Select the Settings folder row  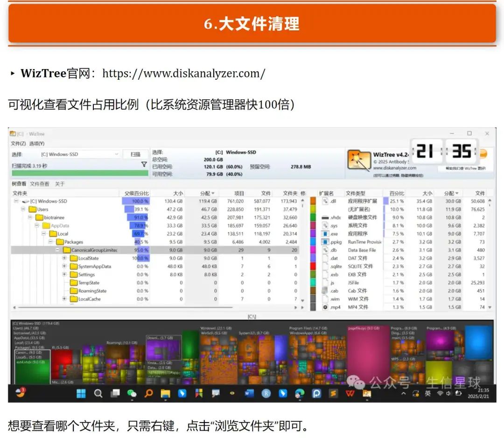(x=154, y=274)
